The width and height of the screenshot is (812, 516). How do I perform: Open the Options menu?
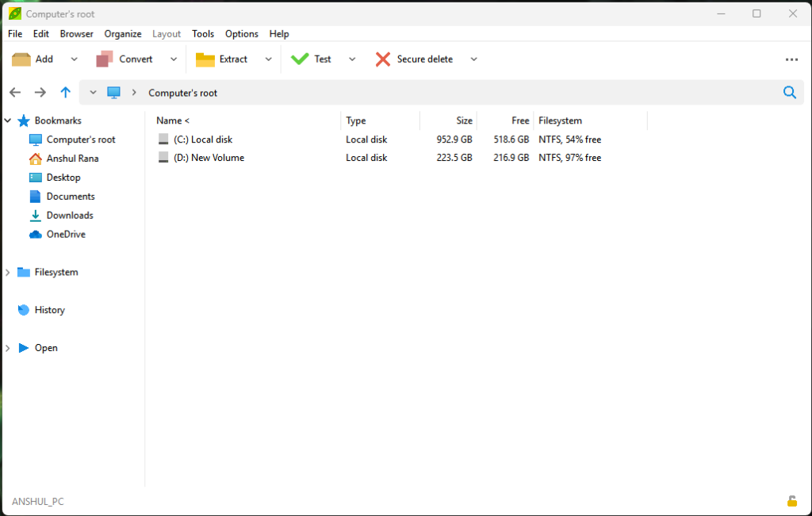tap(241, 33)
